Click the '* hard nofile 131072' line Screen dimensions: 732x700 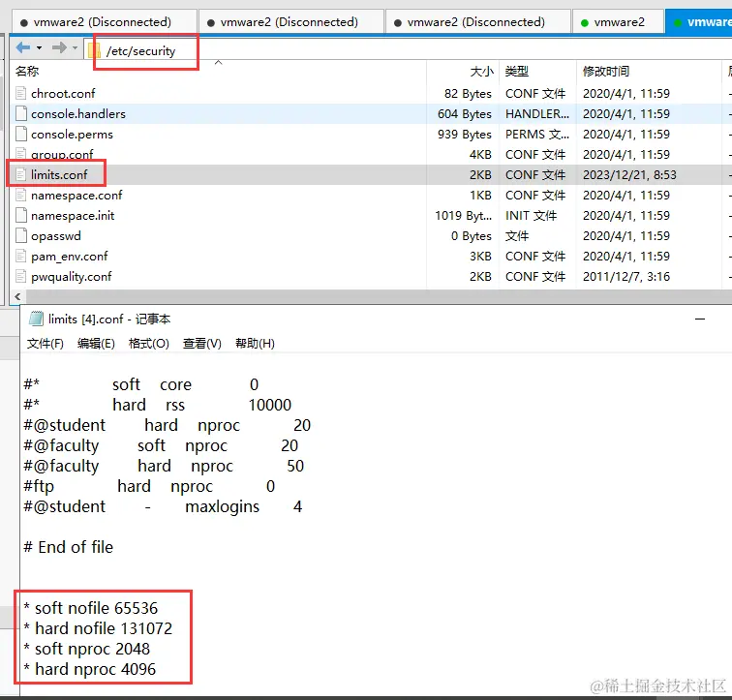(x=98, y=628)
